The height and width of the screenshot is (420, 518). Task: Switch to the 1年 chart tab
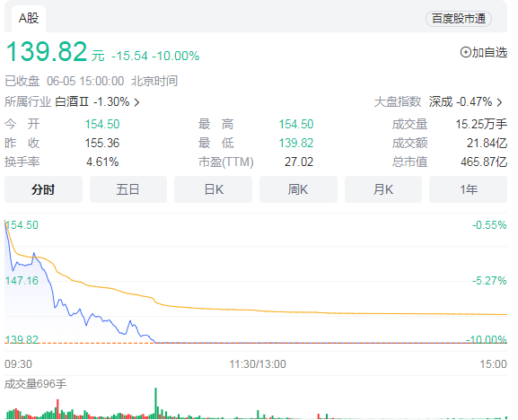(468, 189)
